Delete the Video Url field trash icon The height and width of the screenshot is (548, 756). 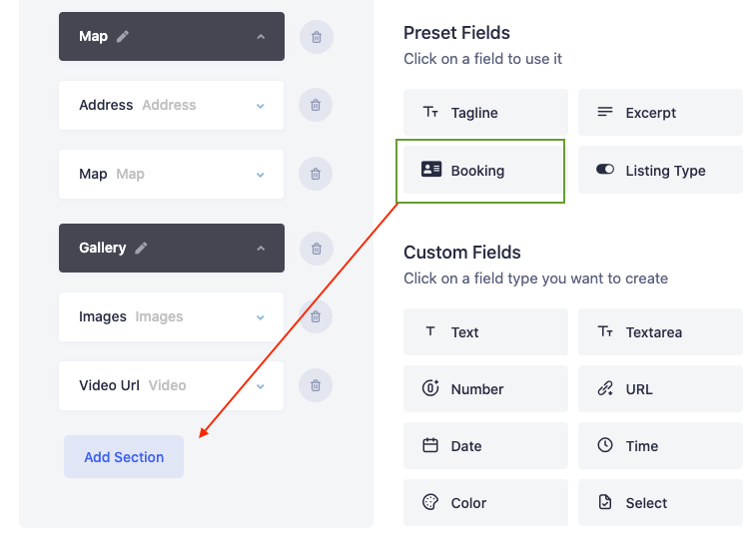click(316, 385)
